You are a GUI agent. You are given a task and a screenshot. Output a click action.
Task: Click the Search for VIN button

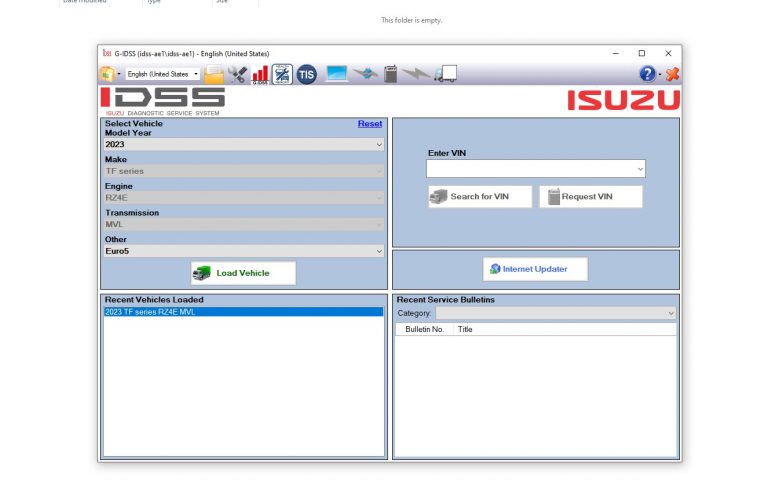(x=480, y=196)
